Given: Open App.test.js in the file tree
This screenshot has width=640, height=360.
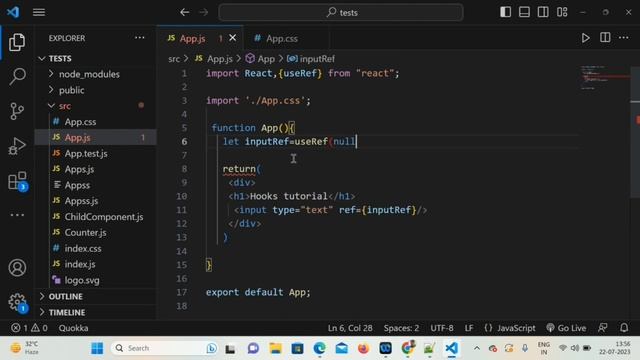Looking at the screenshot, I should [x=96, y=153].
